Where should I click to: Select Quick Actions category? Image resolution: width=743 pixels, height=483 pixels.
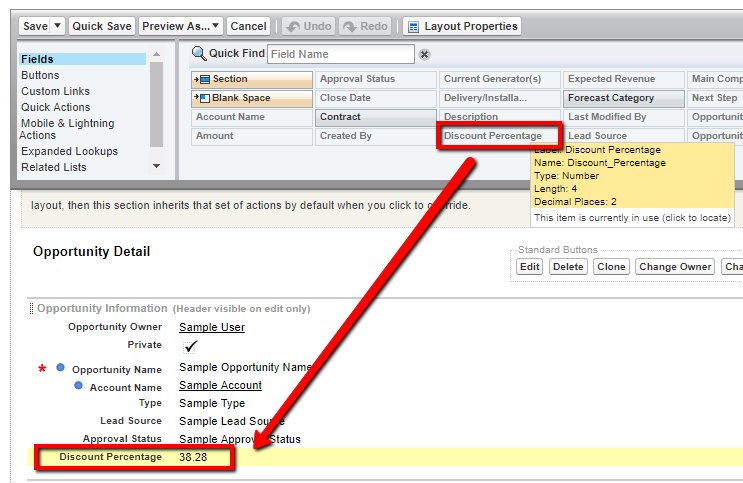click(x=55, y=107)
